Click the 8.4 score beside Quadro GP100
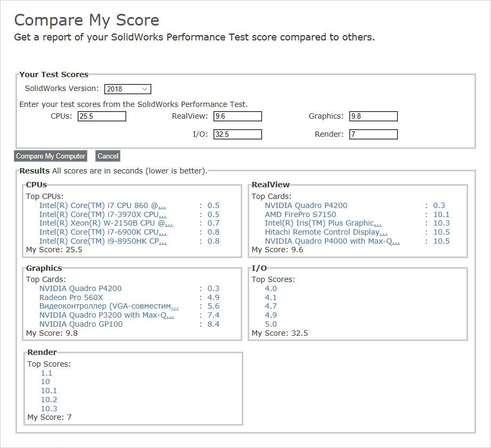Viewport: 491px width, 448px height. 214,324
